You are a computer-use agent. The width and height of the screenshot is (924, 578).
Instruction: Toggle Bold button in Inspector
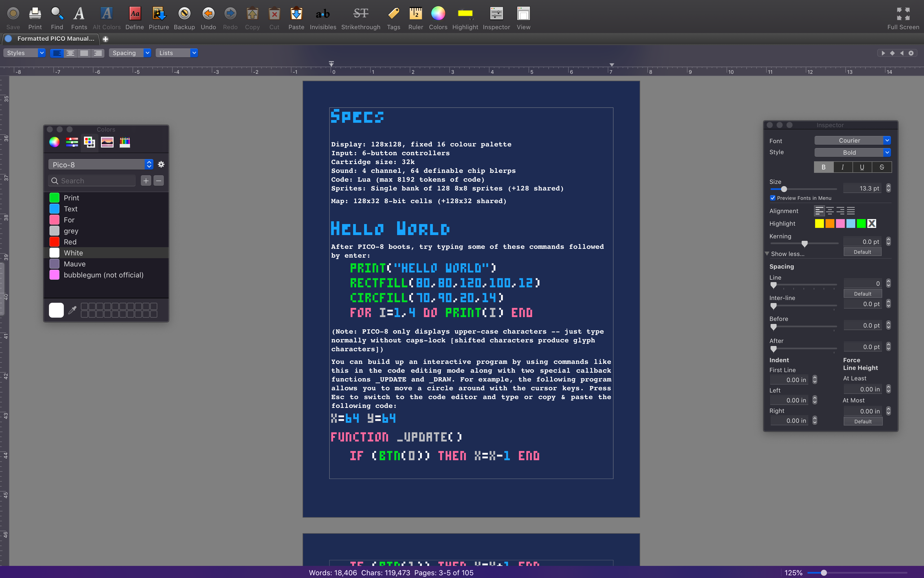coord(824,167)
